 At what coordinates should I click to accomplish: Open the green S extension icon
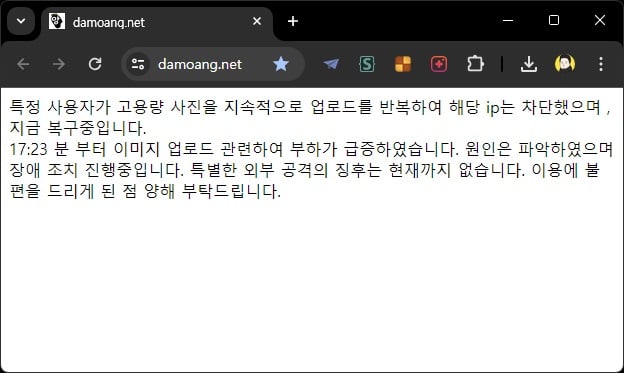(367, 64)
